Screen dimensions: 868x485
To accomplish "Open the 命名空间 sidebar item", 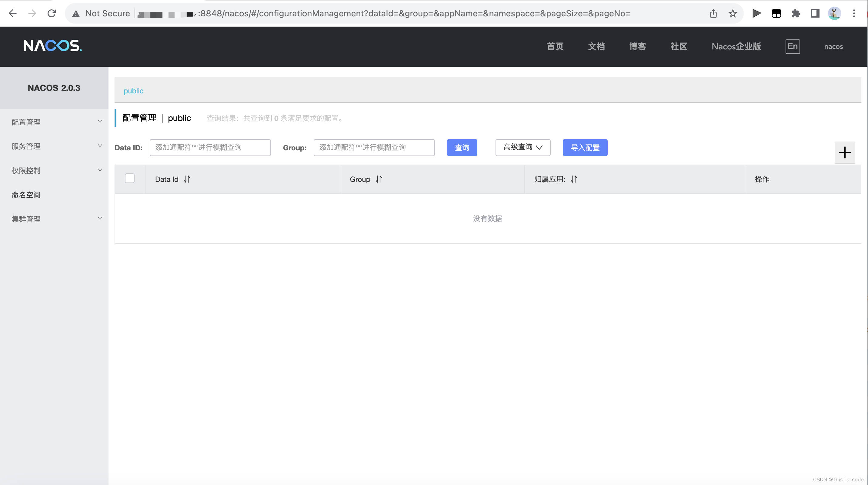I will (x=26, y=195).
